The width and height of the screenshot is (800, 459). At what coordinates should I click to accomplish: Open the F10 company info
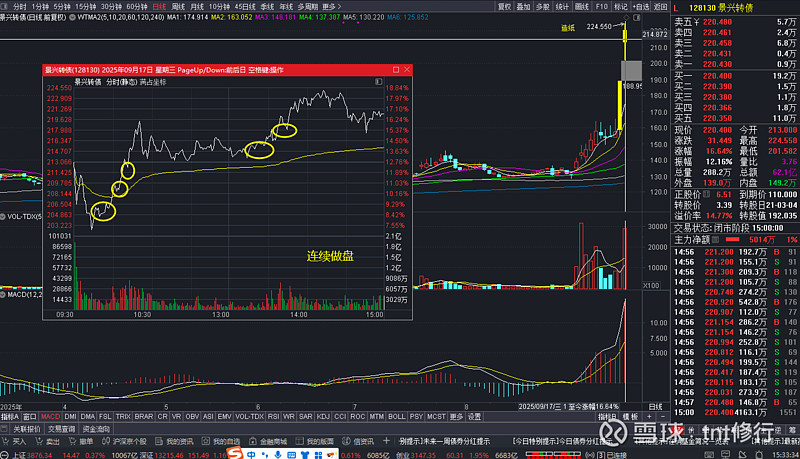coord(601,5)
